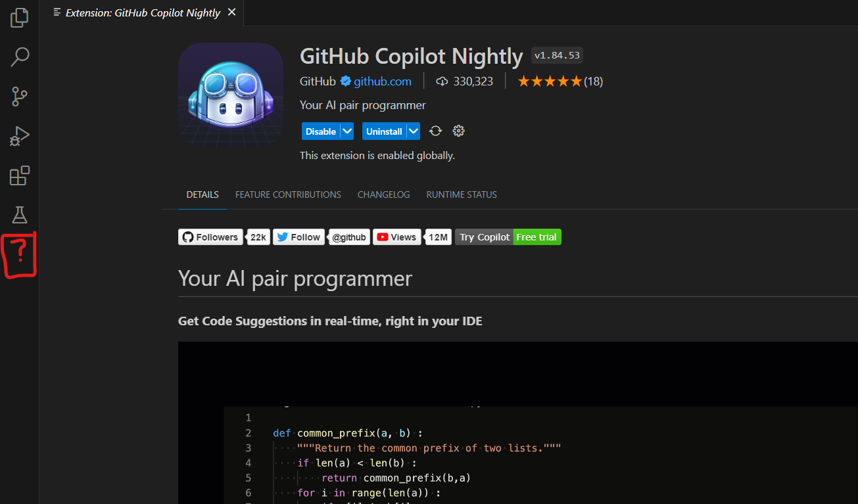This screenshot has height=504, width=858.
Task: Open the CHANGELOG tab
Action: tap(383, 195)
